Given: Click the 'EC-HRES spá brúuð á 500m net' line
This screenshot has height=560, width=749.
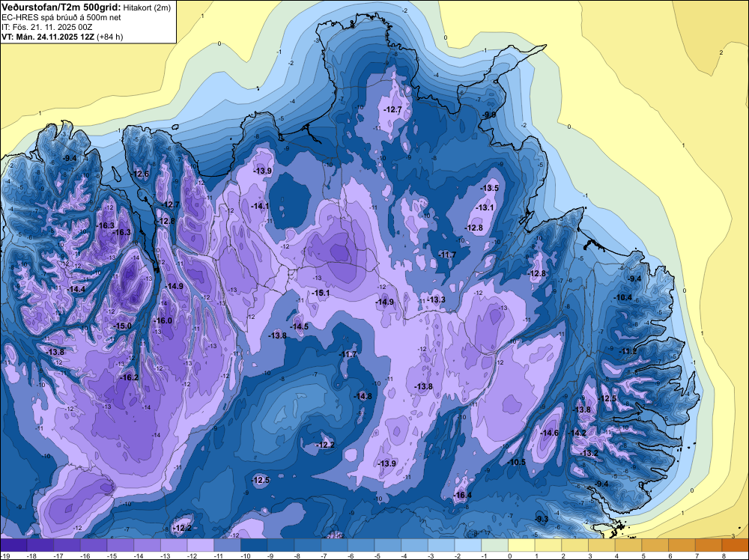Looking at the screenshot, I should 61,17.
